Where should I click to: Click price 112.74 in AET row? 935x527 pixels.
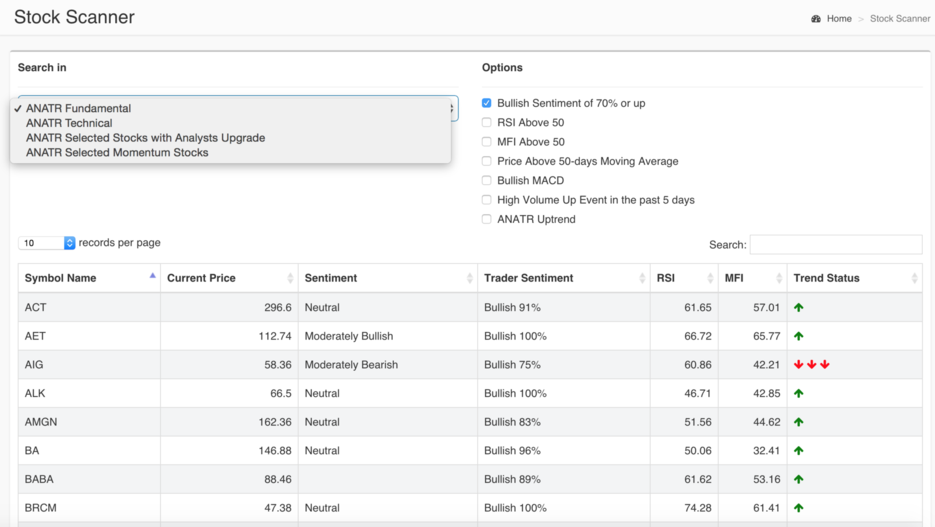click(275, 336)
